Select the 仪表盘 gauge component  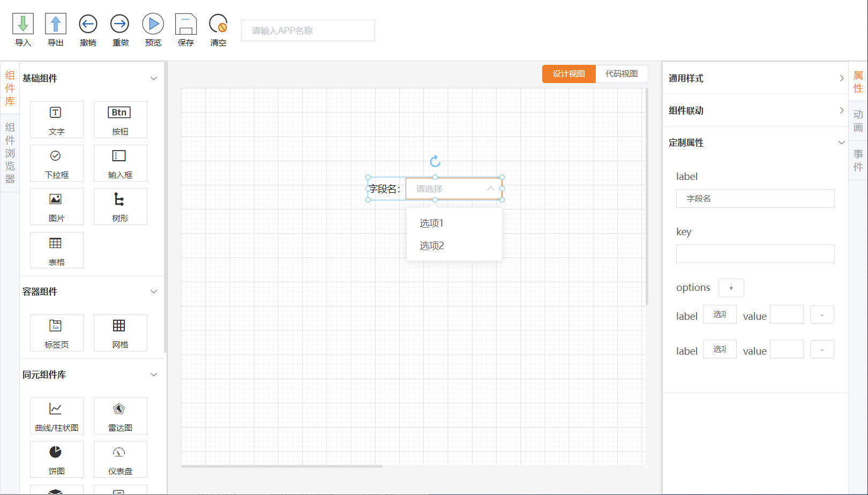pos(120,459)
